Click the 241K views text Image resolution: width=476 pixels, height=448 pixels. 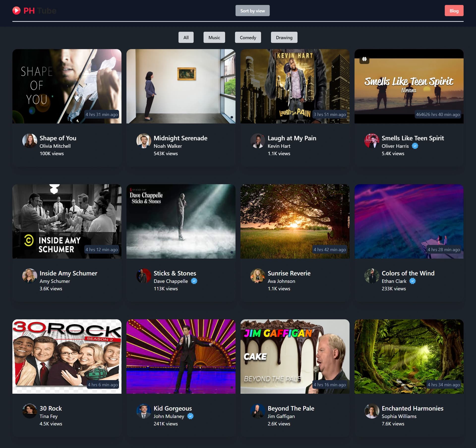click(x=166, y=424)
